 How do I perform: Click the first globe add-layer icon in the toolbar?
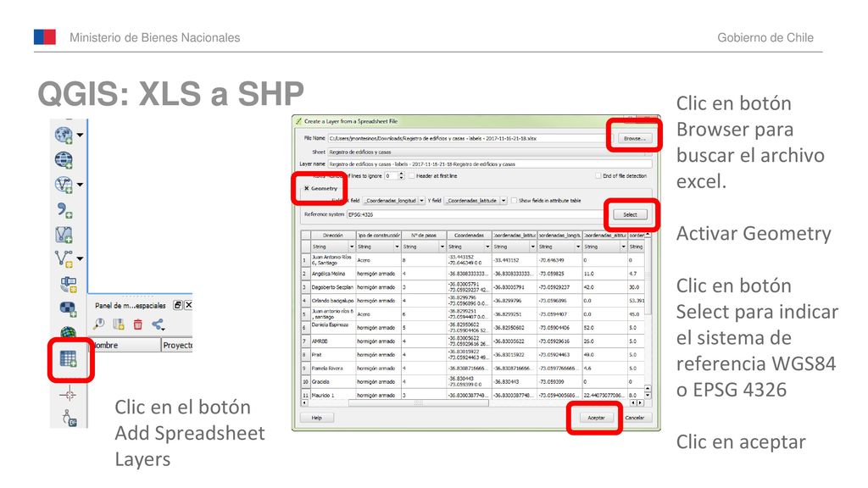(x=64, y=135)
